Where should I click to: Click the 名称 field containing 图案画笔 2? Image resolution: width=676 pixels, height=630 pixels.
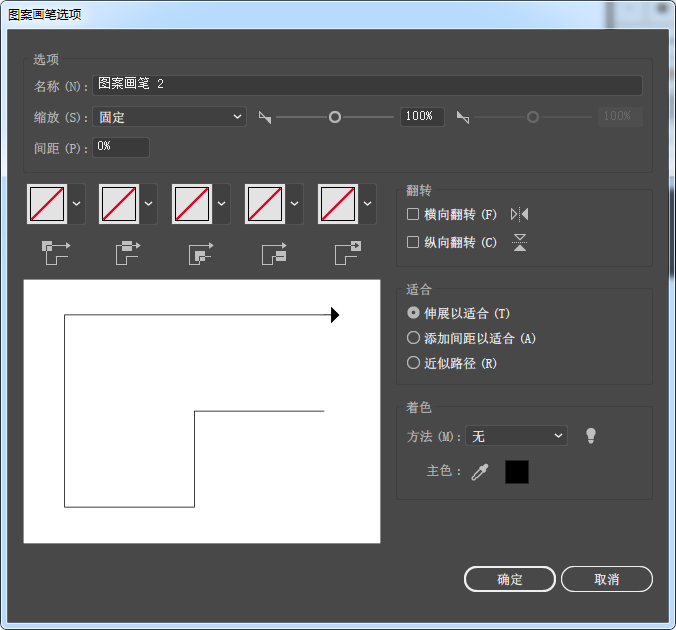tap(367, 85)
